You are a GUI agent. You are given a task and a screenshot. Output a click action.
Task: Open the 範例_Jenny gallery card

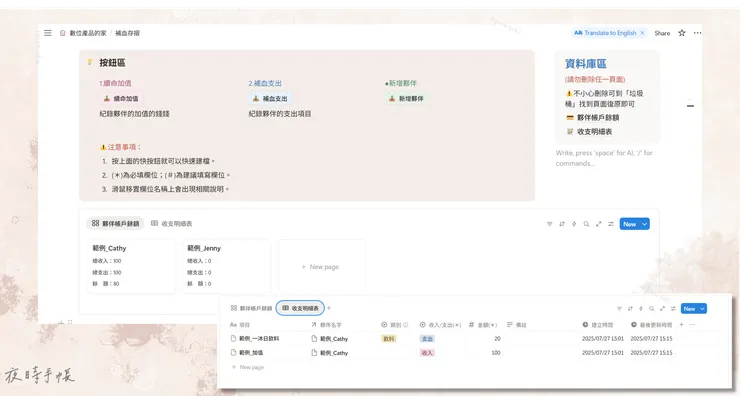point(226,266)
